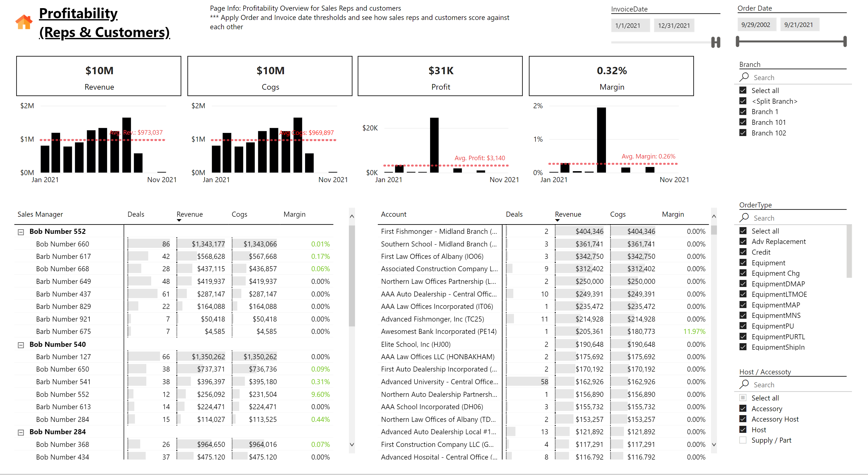Uncheck Select all in OrderType filter
Image resolution: width=868 pixels, height=475 pixels.
click(743, 231)
